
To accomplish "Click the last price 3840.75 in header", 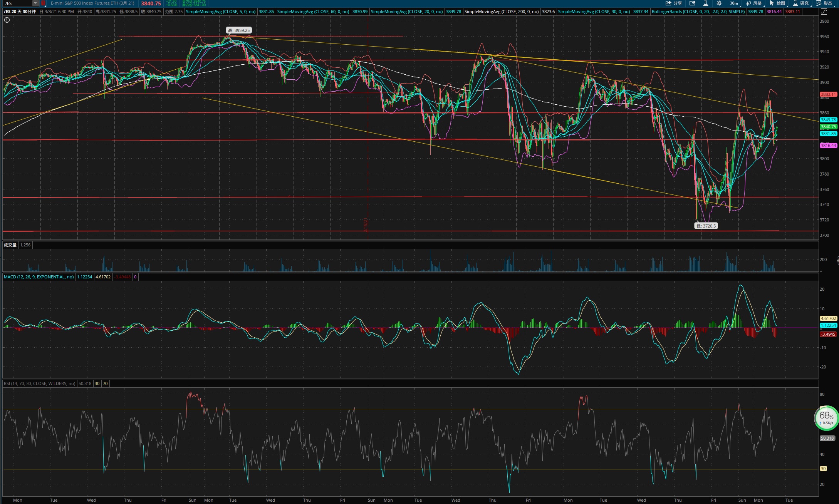I will click(x=151, y=3).
